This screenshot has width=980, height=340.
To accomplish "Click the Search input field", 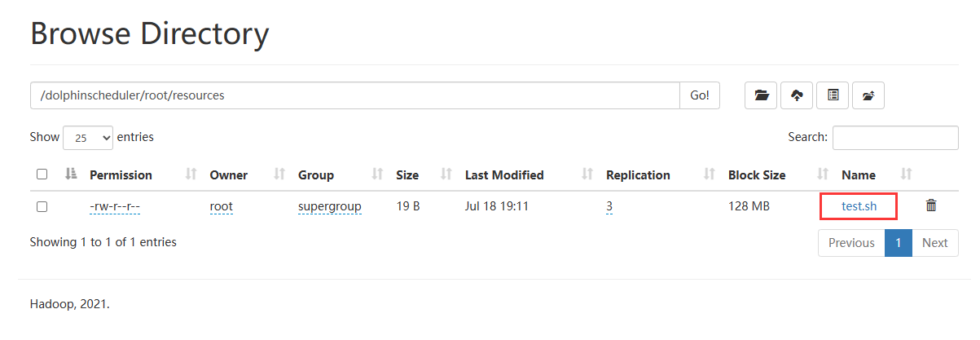I will (x=894, y=138).
